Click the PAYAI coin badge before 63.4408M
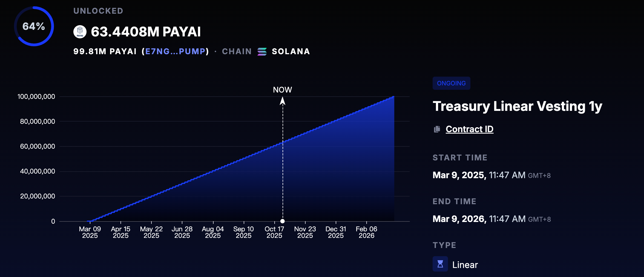The image size is (644, 277). point(80,31)
